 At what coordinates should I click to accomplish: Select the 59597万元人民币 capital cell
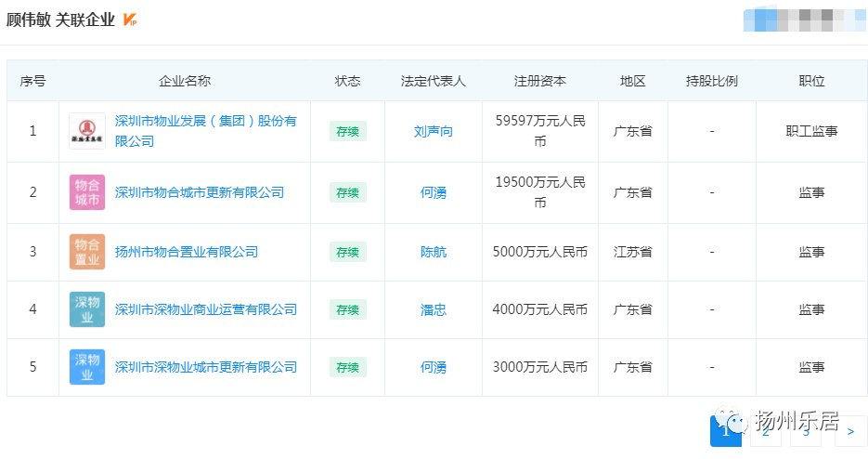[539, 131]
